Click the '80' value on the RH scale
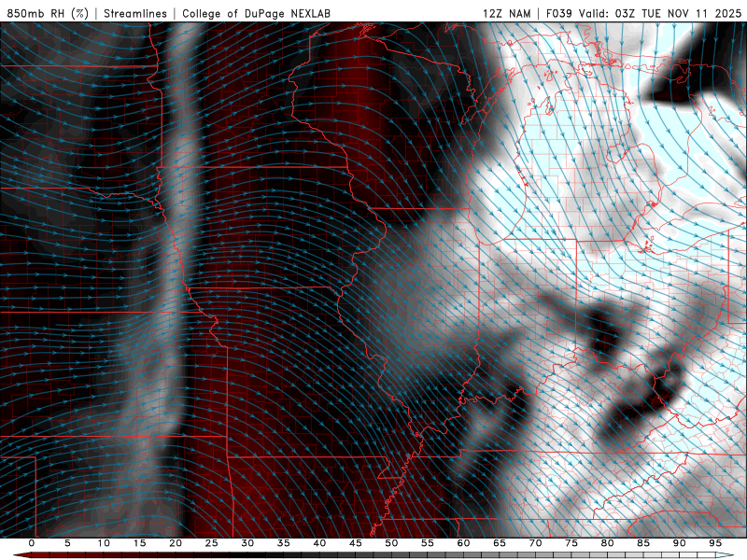 click(608, 543)
